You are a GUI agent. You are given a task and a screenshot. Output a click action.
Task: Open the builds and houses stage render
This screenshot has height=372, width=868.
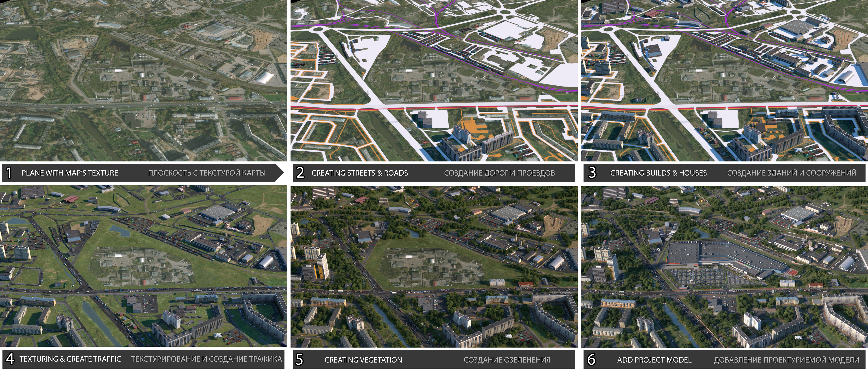pos(724,81)
